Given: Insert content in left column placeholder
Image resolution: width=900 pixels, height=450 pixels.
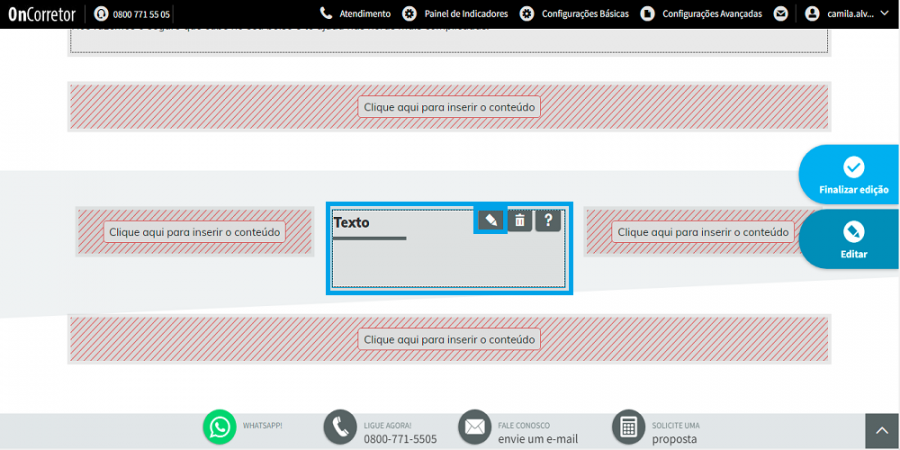Looking at the screenshot, I should pos(195,232).
